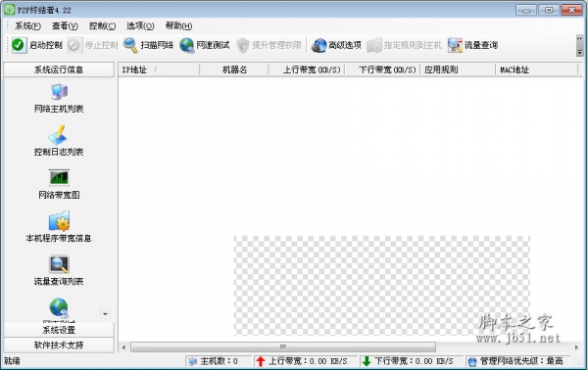
Task: Click the 主机数：0 status text
Action: [219, 361]
